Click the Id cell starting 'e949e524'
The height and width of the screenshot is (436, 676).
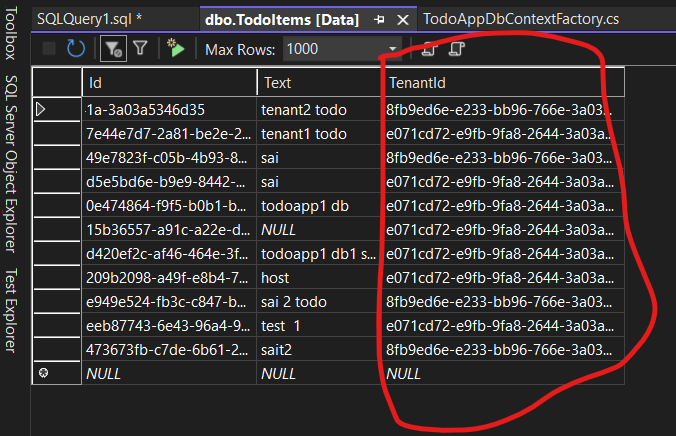click(x=169, y=301)
